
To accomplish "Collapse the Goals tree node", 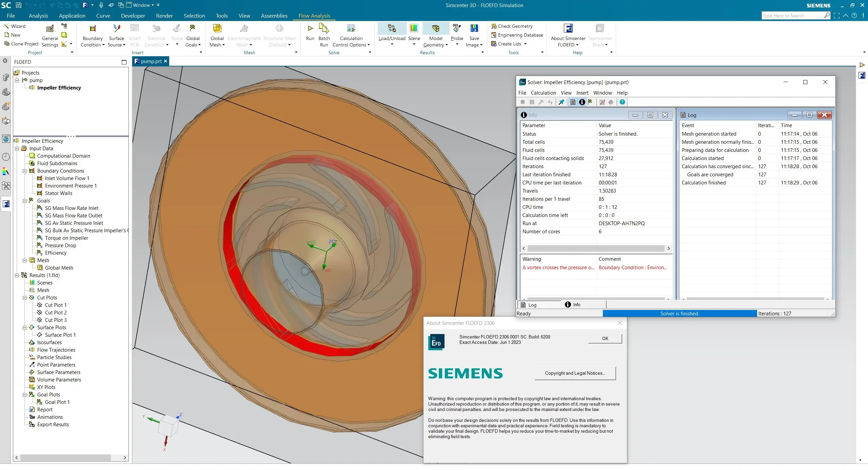I will click(24, 201).
